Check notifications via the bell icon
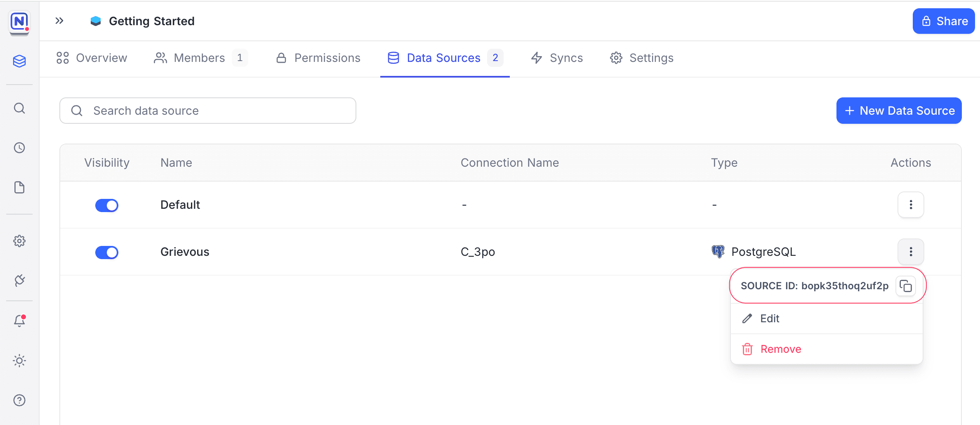 (x=19, y=321)
